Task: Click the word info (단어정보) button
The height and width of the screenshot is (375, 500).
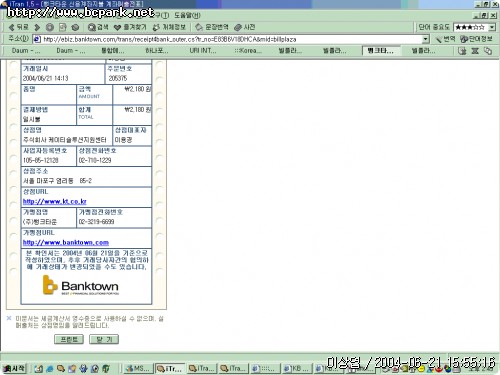Action: tap(476, 39)
